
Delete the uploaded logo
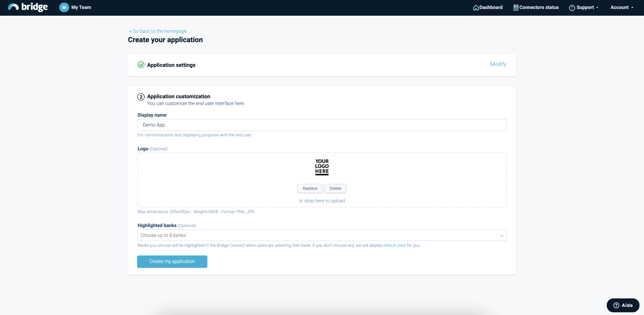(x=335, y=188)
